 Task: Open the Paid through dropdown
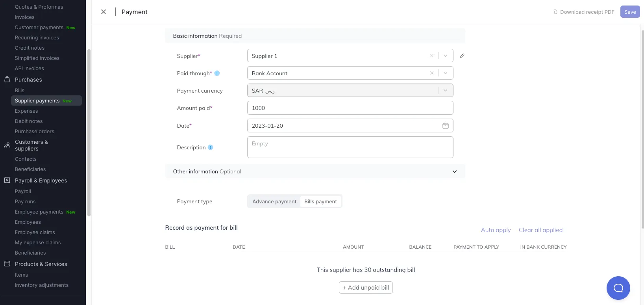point(445,73)
